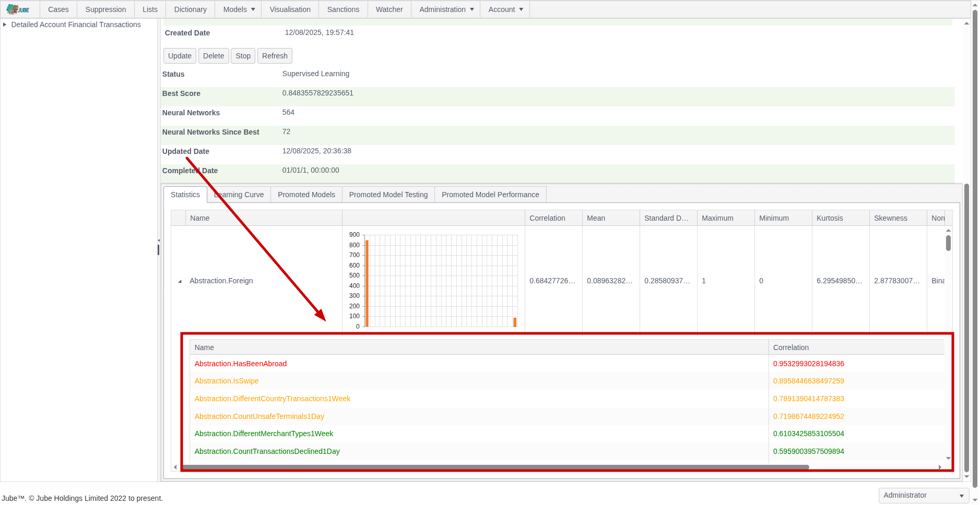
Task: Click the Refresh button
Action: point(275,56)
